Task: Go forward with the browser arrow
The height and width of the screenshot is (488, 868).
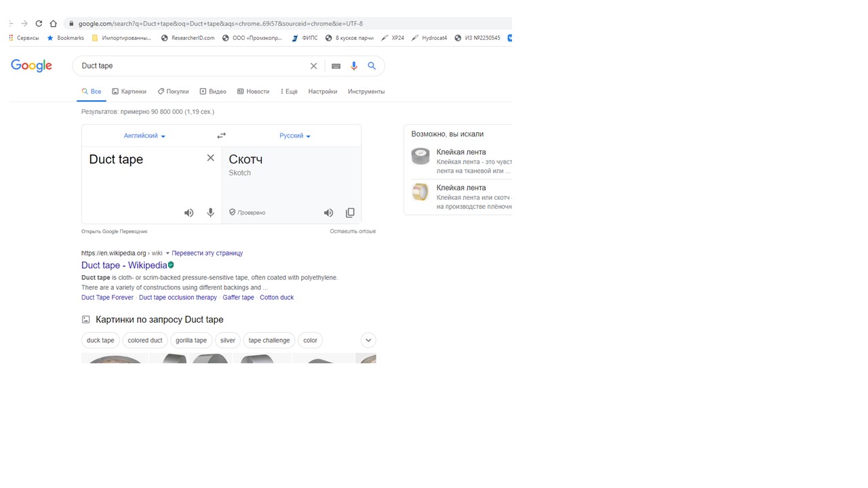Action: click(24, 24)
